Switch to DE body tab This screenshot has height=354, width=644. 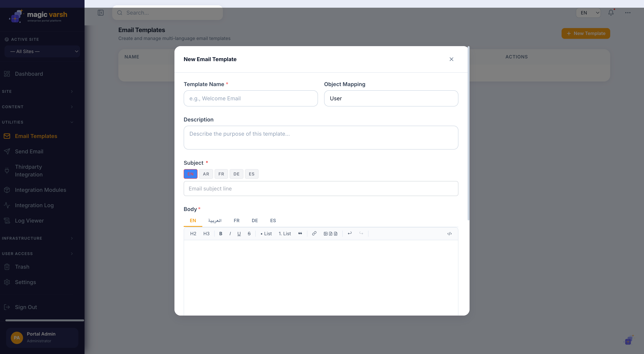255,220
